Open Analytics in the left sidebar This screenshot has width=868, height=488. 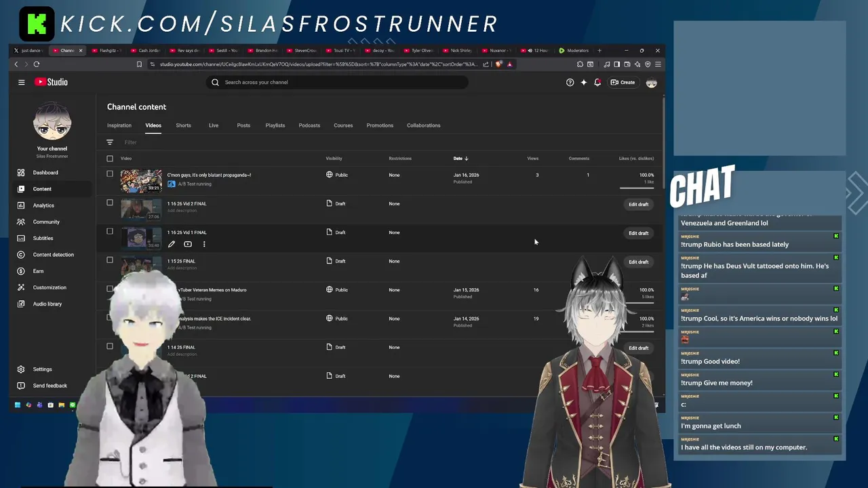click(52, 205)
